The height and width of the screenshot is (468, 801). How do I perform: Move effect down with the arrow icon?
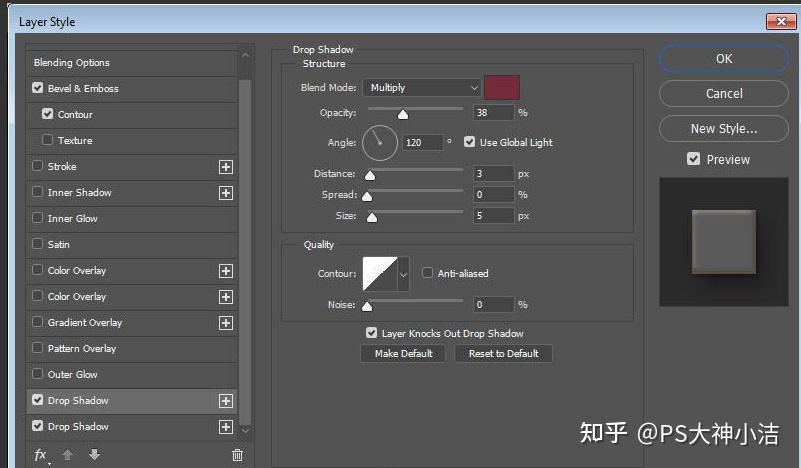coord(95,454)
